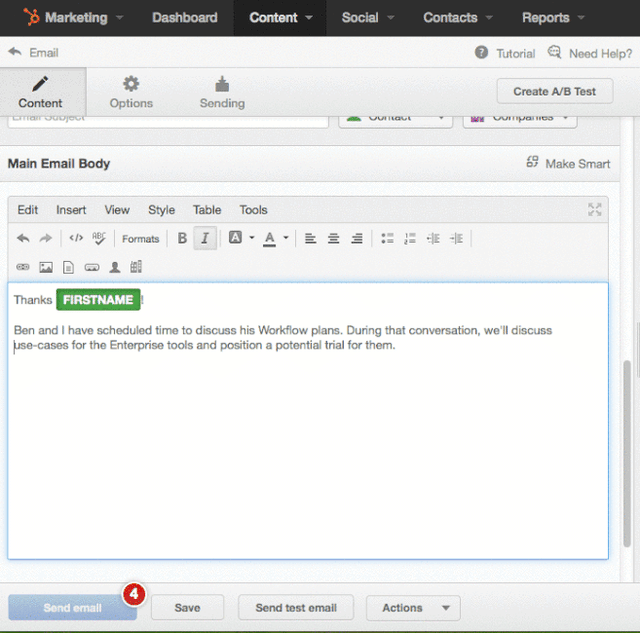
Task: Toggle italic formatting in the editor toolbar
Action: tap(205, 238)
